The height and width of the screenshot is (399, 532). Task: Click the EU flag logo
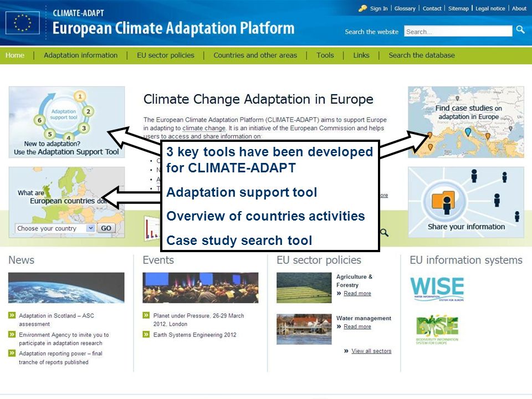[22, 23]
